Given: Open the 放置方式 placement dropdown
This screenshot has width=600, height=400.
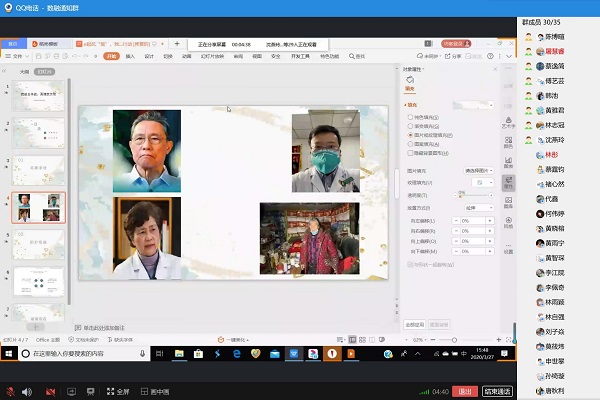Looking at the screenshot, I should pyautogui.click(x=479, y=208).
